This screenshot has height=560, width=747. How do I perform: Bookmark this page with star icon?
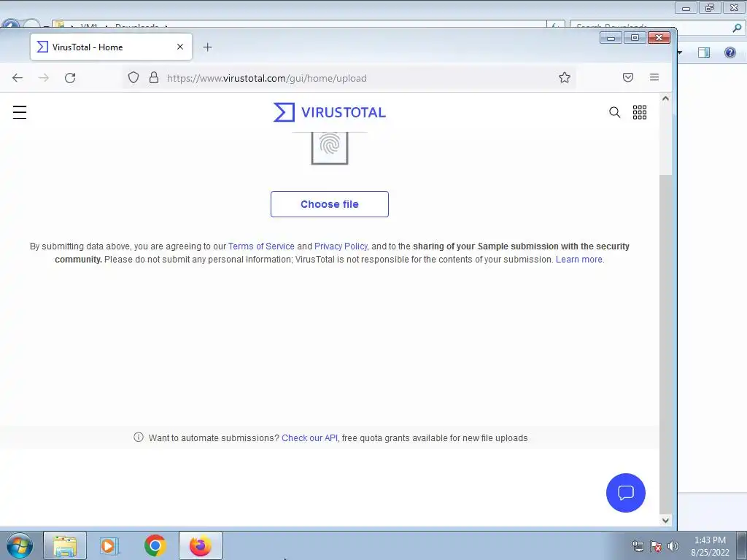(565, 77)
